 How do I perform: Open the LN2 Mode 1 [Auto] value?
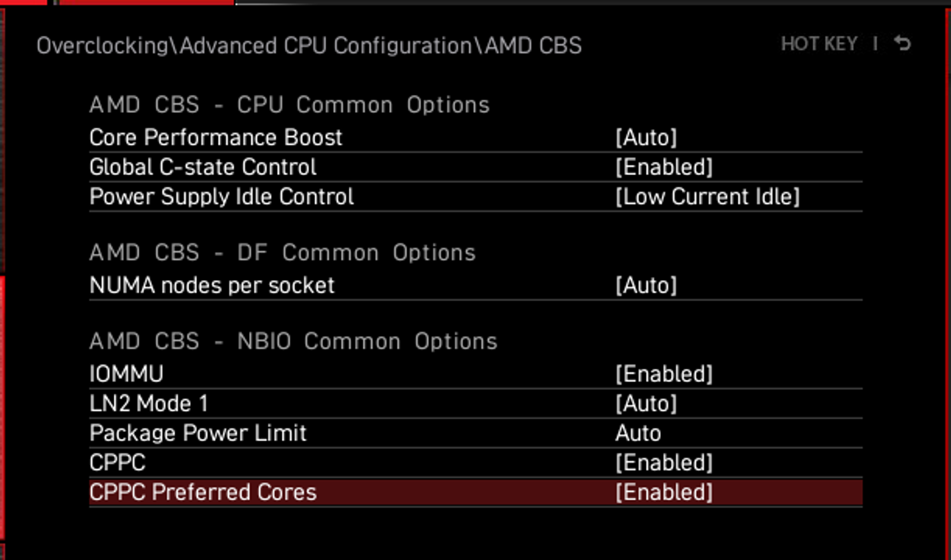pos(646,404)
